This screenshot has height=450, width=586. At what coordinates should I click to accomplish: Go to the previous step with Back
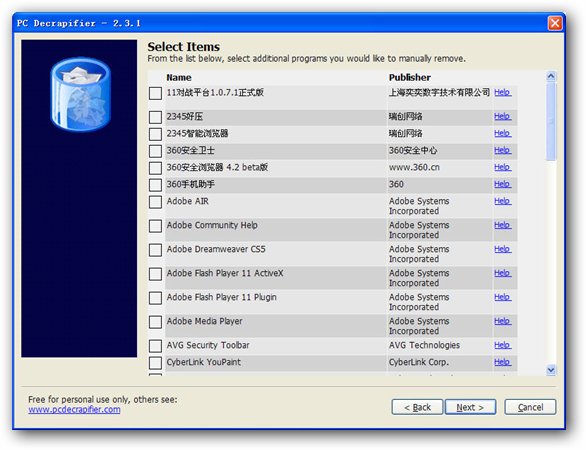[417, 407]
